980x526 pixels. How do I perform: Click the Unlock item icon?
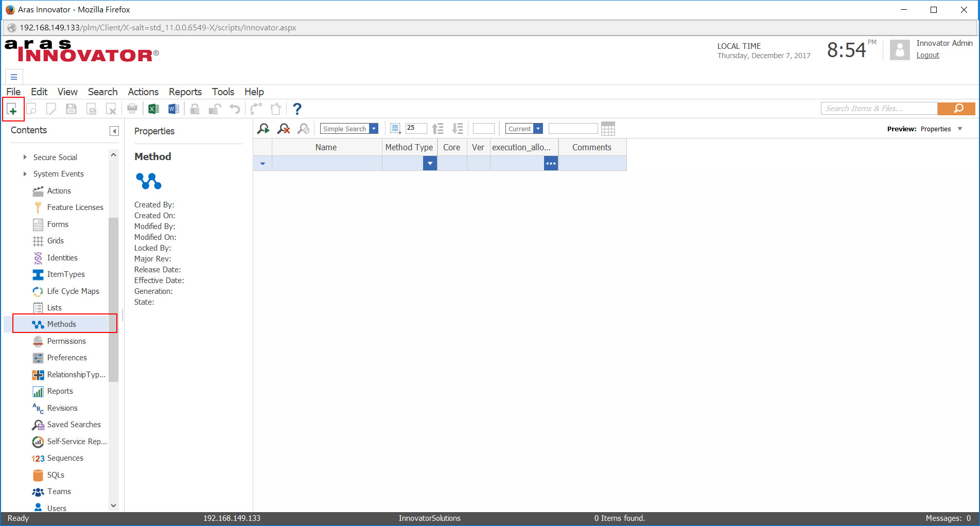pyautogui.click(x=215, y=109)
